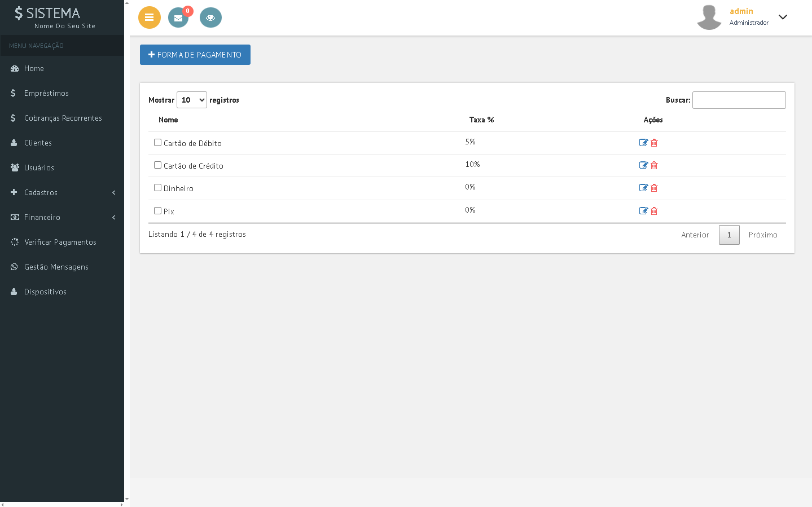The width and height of the screenshot is (812, 507).
Task: Open the admin user dropdown arrow
Action: pyautogui.click(x=783, y=17)
